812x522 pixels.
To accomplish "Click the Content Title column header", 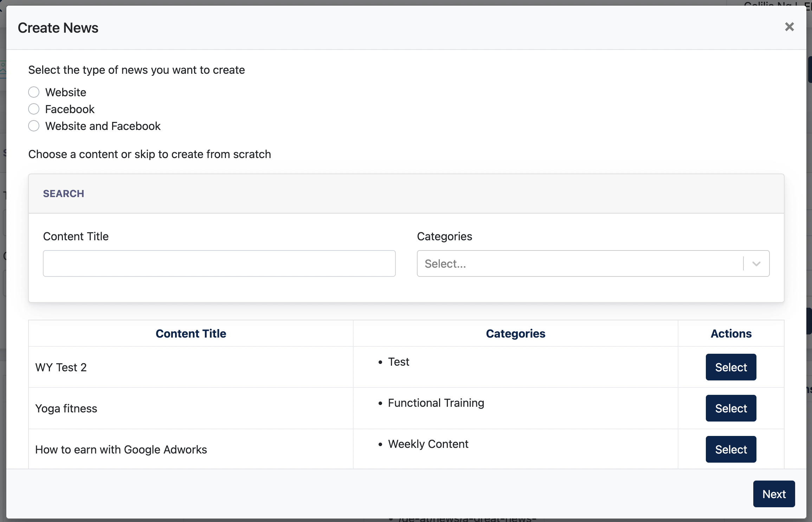I will [x=191, y=333].
